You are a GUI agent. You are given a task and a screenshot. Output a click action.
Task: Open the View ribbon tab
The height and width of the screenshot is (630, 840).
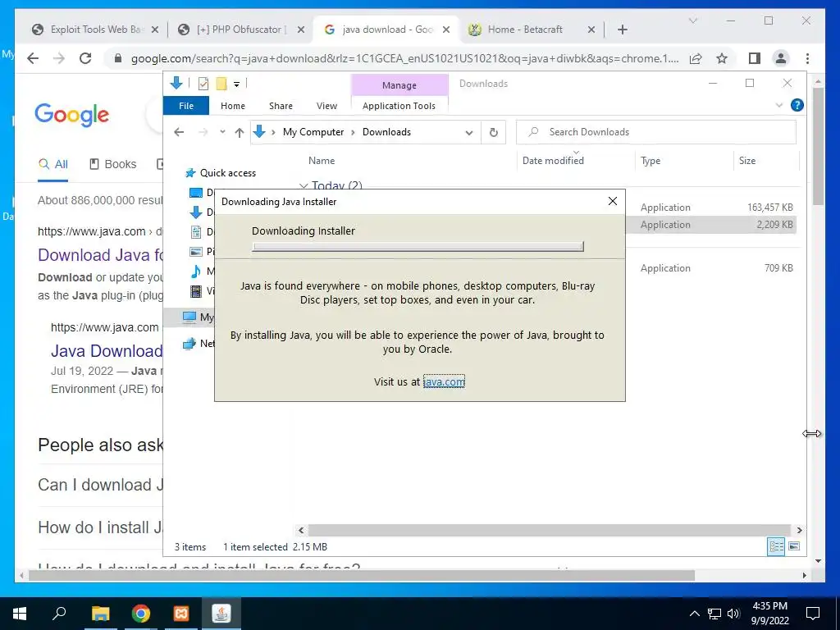pos(326,106)
